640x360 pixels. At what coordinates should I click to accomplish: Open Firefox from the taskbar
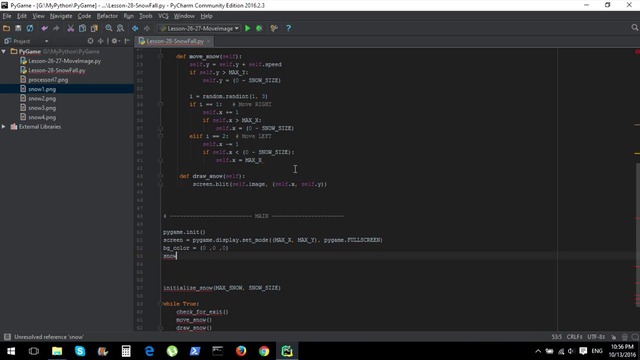point(241,351)
